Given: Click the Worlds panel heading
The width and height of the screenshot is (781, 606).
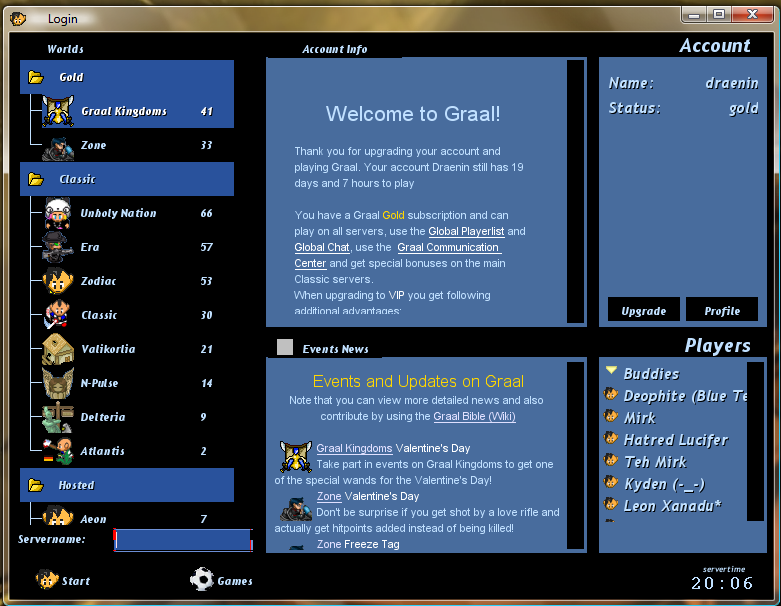Looking at the screenshot, I should [65, 49].
